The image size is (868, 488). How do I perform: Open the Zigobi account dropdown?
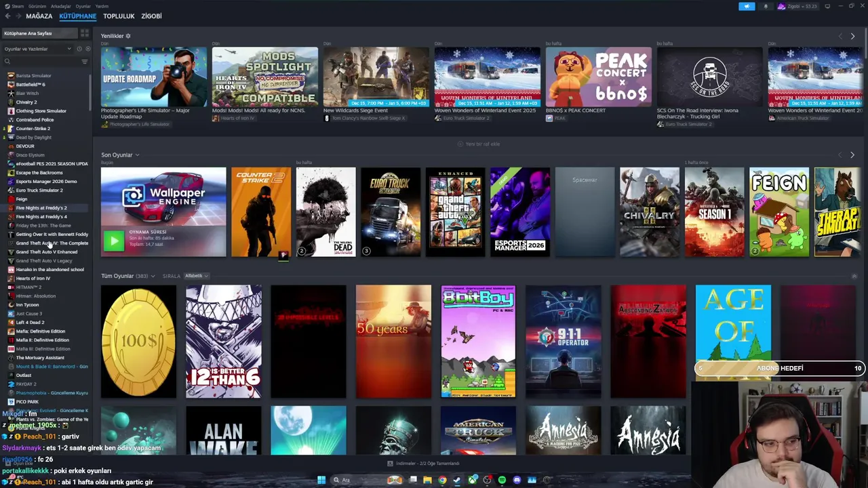point(797,7)
